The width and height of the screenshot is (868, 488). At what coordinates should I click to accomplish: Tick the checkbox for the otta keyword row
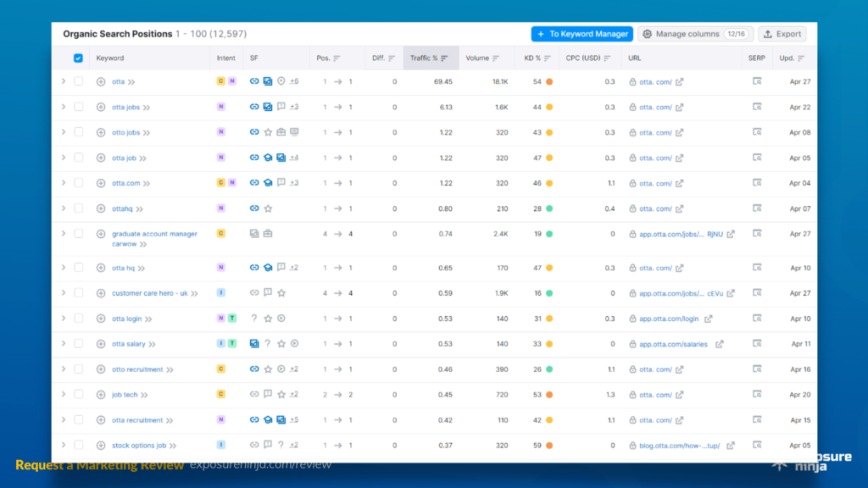pyautogui.click(x=79, y=81)
